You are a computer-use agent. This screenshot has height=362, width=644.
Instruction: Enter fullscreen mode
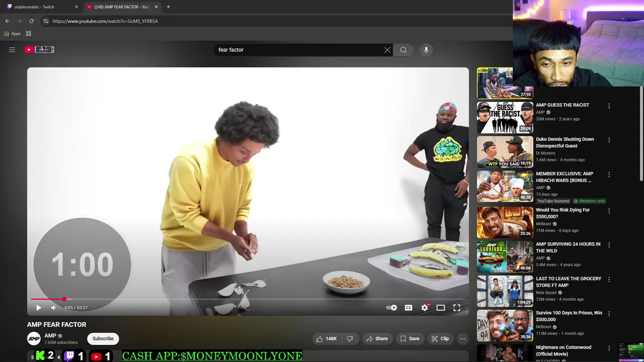click(x=457, y=308)
